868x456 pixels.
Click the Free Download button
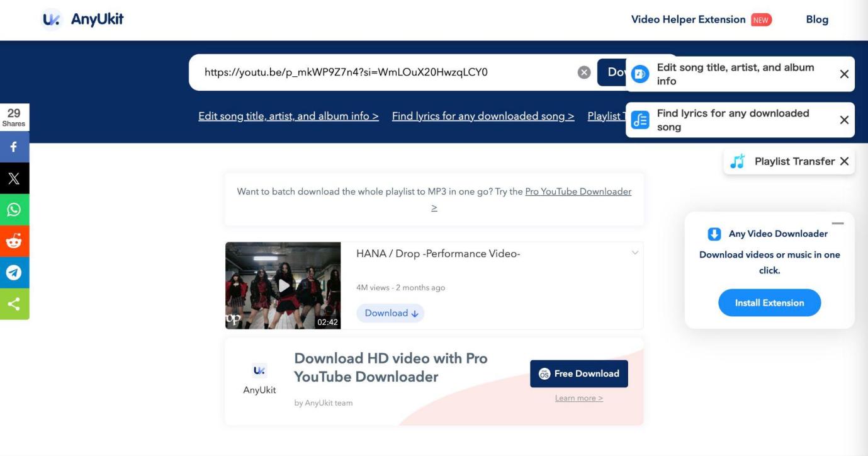[x=579, y=373]
